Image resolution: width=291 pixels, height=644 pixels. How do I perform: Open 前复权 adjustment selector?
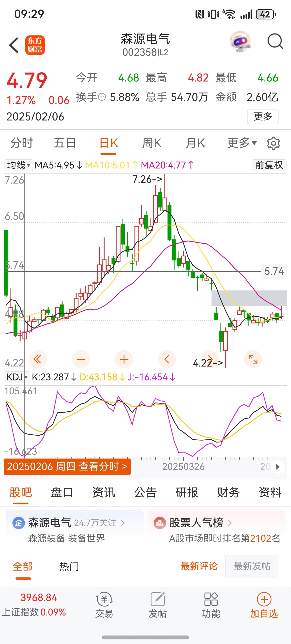pos(269,165)
